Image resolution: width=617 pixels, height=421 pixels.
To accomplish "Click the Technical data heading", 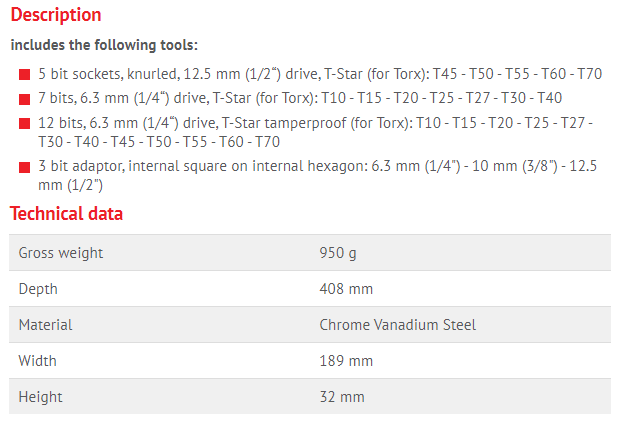I will 66,214.
